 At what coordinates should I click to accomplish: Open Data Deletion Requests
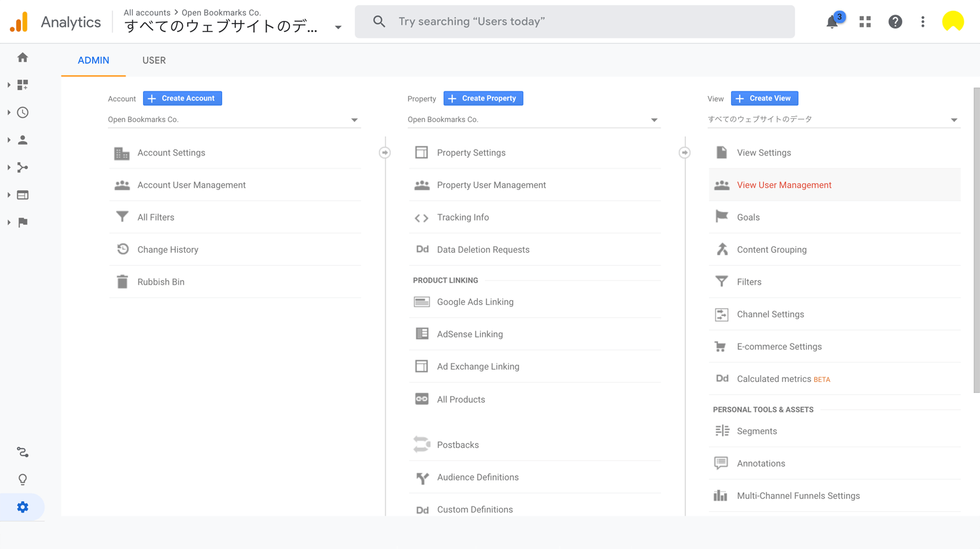(x=483, y=250)
